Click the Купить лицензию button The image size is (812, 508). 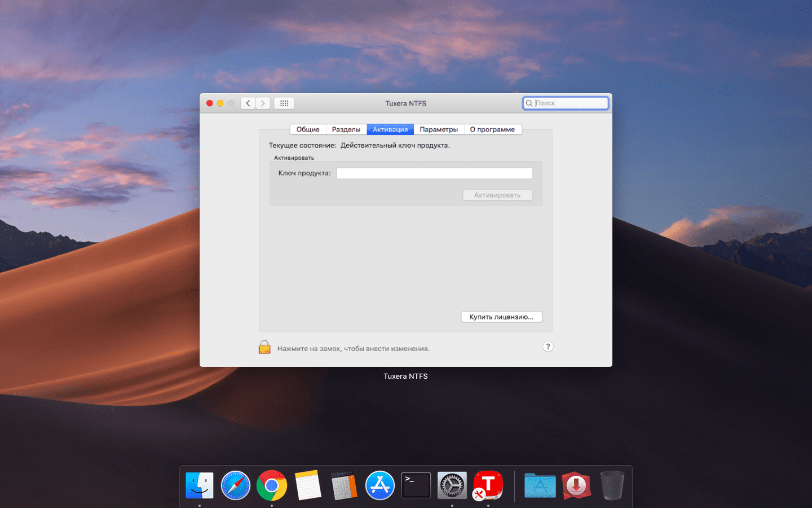pos(501,317)
